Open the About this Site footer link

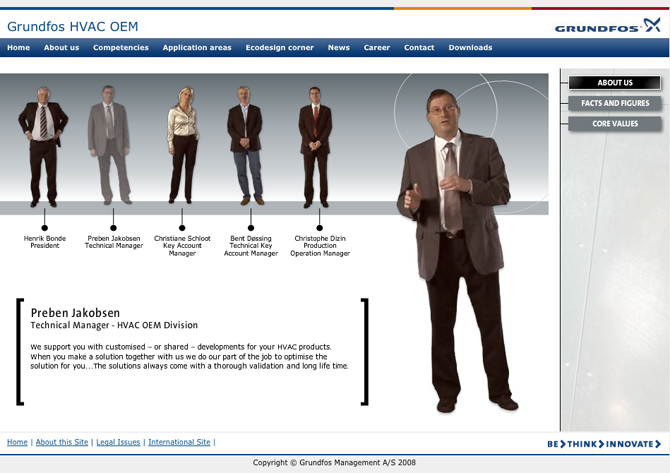click(x=62, y=442)
